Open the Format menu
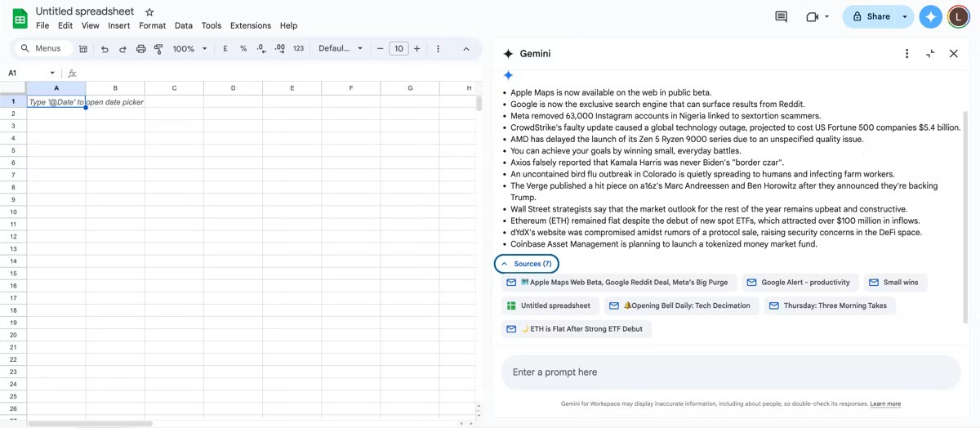 (152, 25)
